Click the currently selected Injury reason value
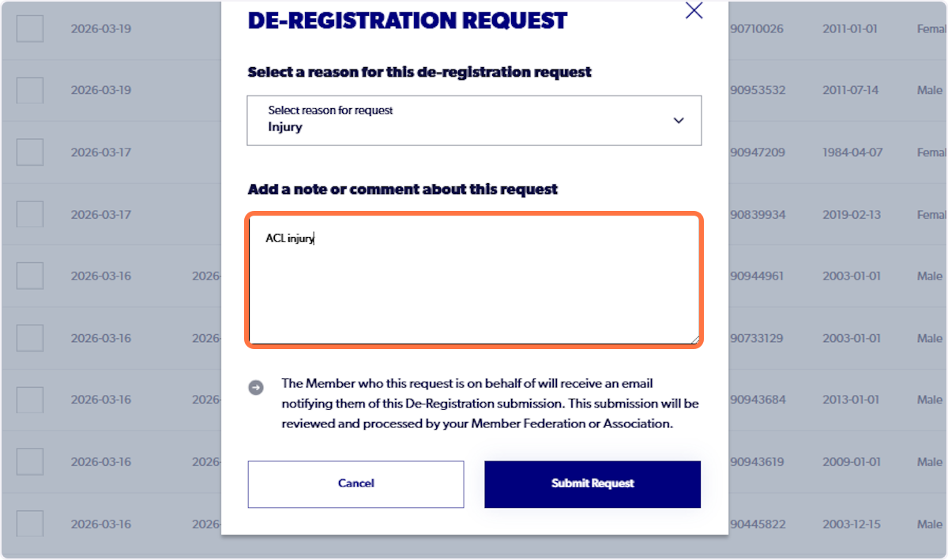The image size is (948, 560). [284, 126]
